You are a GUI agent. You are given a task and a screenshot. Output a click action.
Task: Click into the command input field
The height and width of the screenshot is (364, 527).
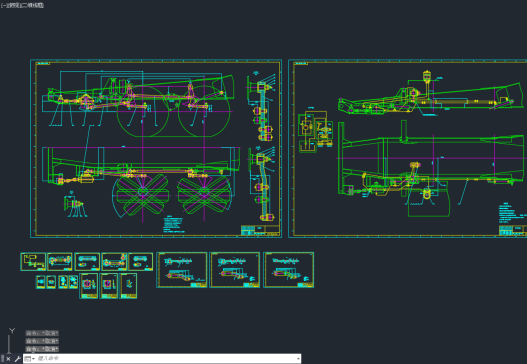[165, 359]
